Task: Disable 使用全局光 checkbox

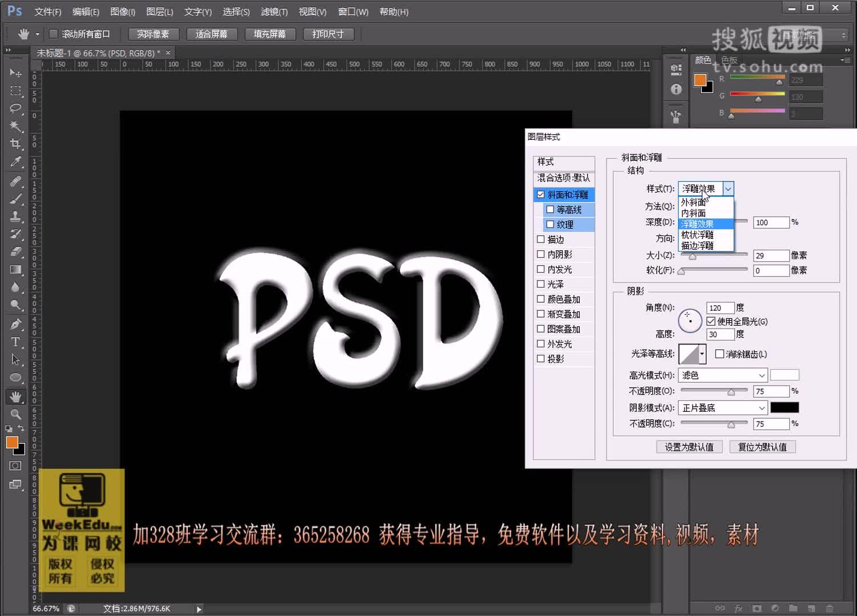Action: point(710,321)
